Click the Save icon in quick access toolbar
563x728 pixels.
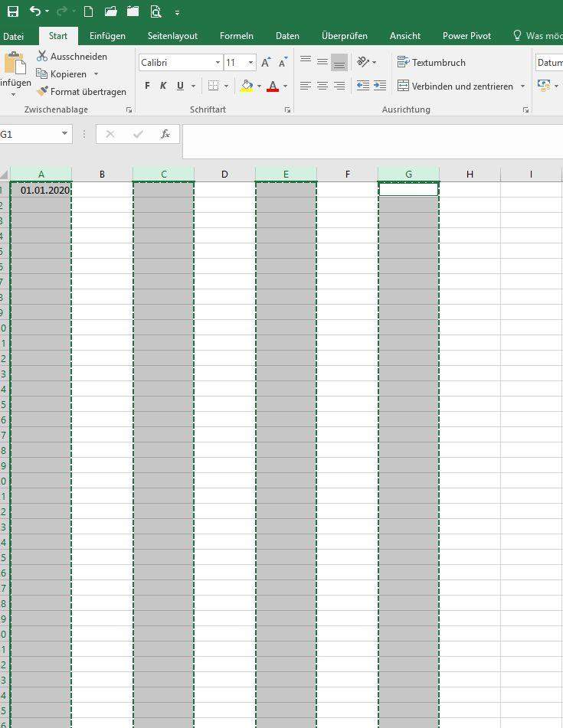[13, 11]
